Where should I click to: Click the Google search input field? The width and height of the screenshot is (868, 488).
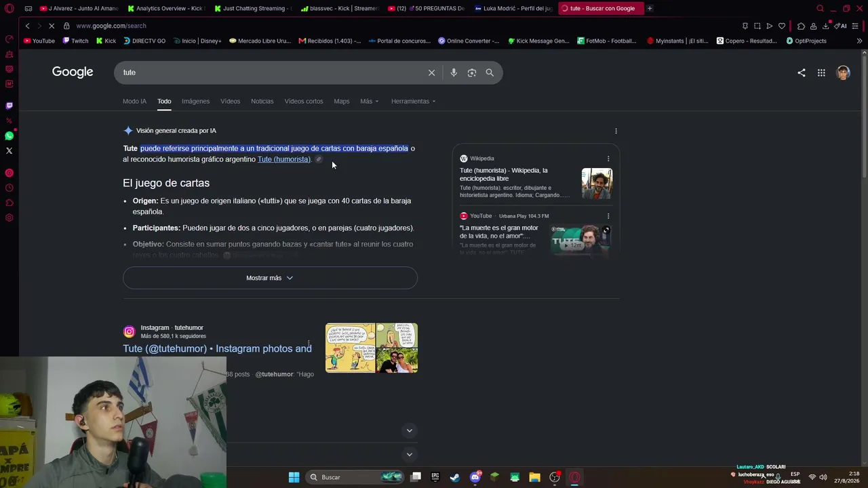(x=271, y=73)
